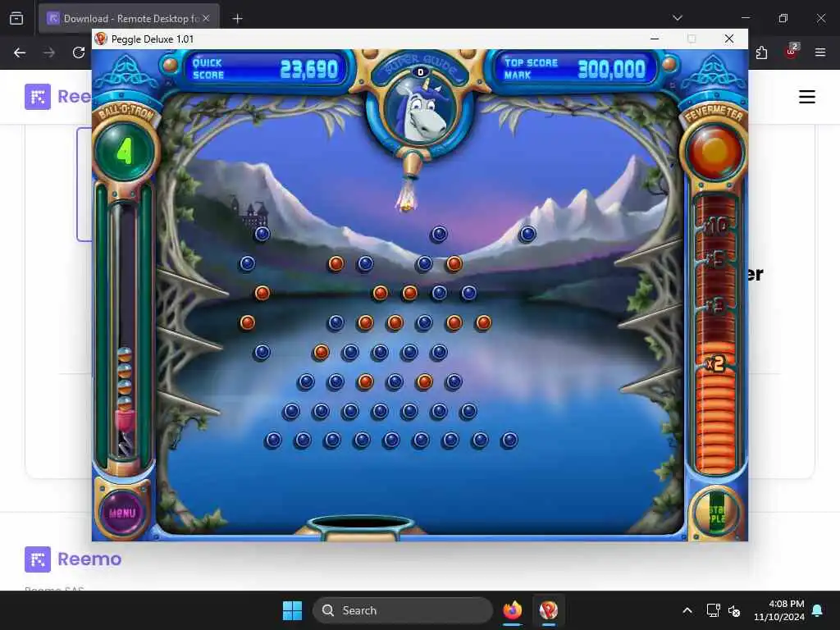Open the Firefox recent browsing view icon
This screenshot has height=630, width=840.
(16, 18)
